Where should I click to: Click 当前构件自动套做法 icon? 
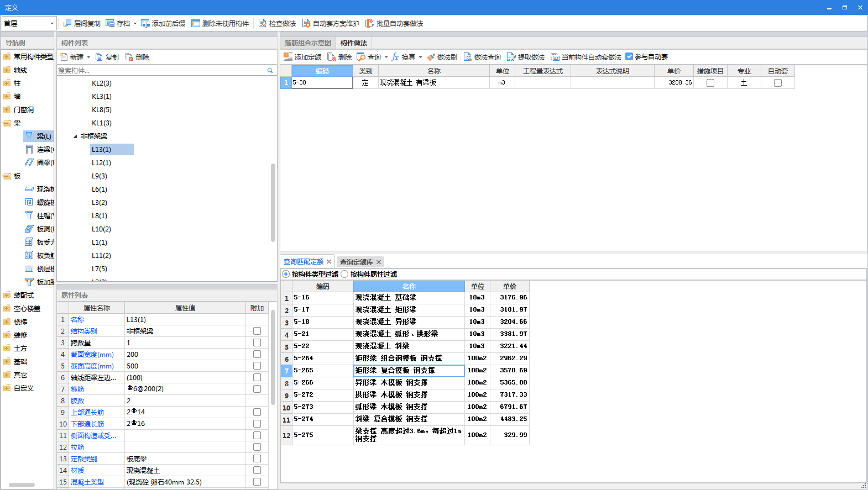point(555,57)
